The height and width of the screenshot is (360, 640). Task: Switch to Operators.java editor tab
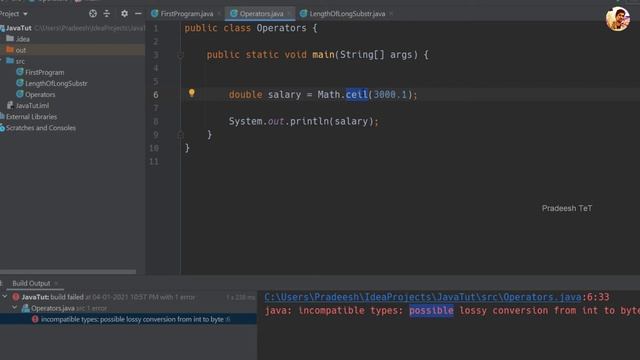coord(261,14)
